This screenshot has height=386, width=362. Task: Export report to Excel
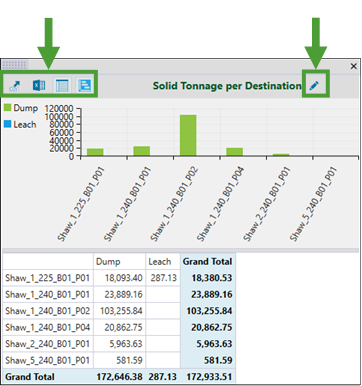(x=39, y=85)
